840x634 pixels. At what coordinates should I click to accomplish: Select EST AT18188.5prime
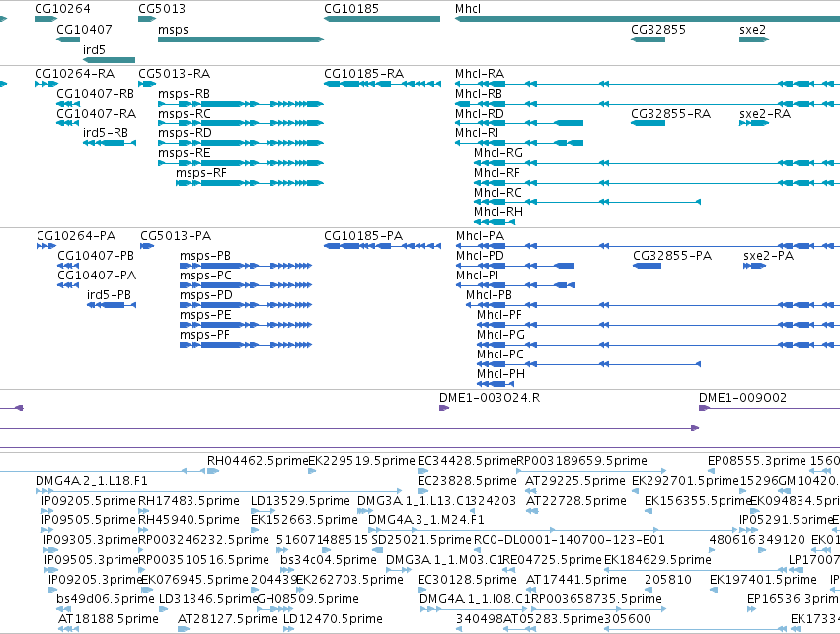(x=68, y=629)
